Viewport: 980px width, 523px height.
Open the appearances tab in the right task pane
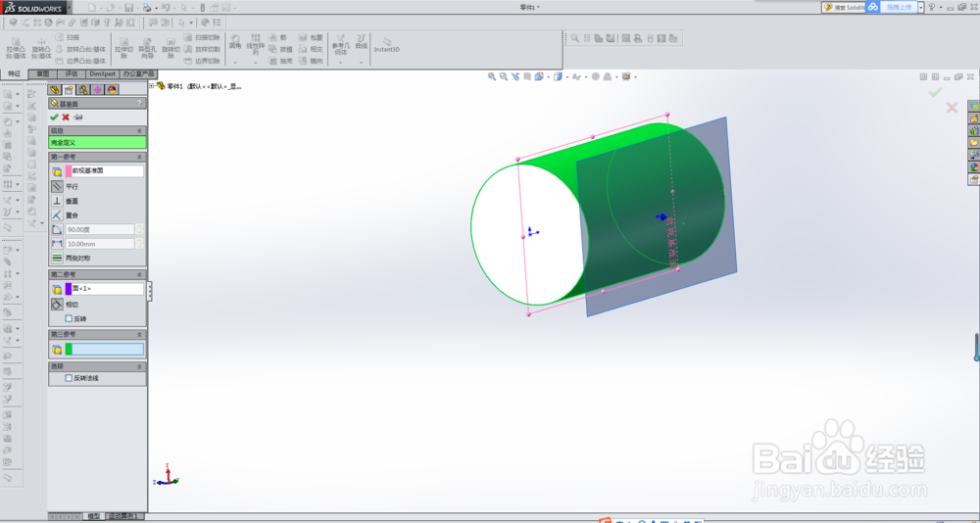pyautogui.click(x=973, y=166)
